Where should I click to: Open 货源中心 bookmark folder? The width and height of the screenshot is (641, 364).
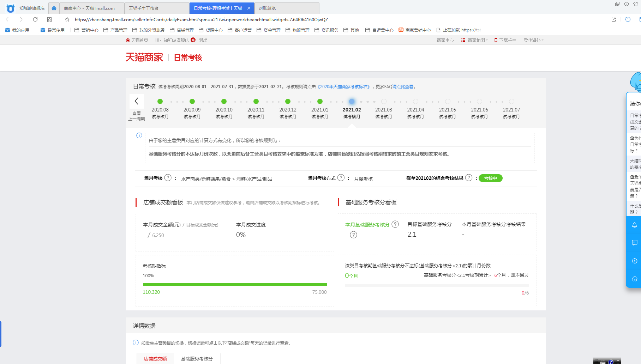pyautogui.click(x=211, y=30)
